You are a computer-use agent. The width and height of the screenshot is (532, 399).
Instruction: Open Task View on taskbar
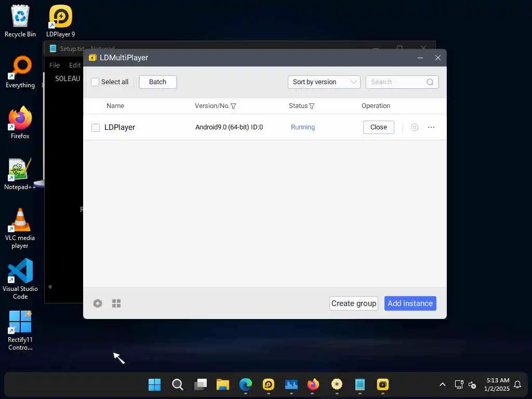pyautogui.click(x=200, y=384)
